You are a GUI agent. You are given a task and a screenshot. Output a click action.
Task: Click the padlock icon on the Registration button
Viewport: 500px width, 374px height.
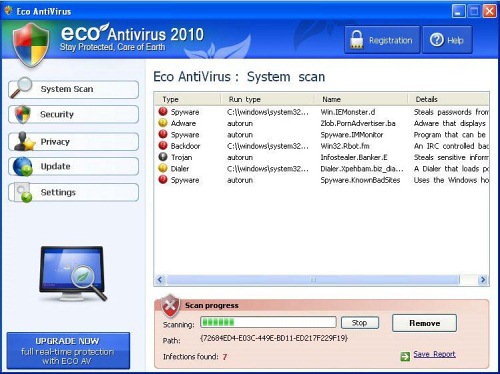tap(356, 40)
